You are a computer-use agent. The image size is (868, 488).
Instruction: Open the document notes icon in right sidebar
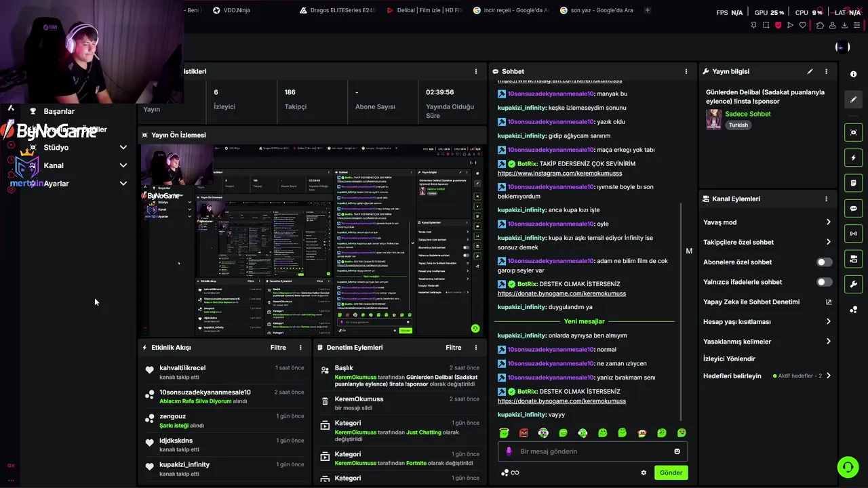coord(853,183)
